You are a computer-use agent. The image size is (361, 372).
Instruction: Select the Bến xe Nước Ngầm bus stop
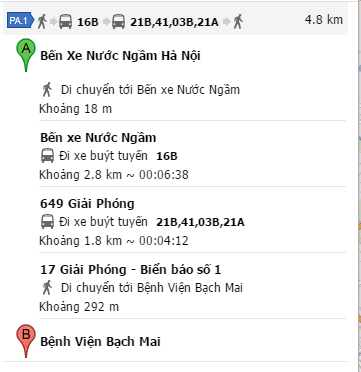pos(98,138)
